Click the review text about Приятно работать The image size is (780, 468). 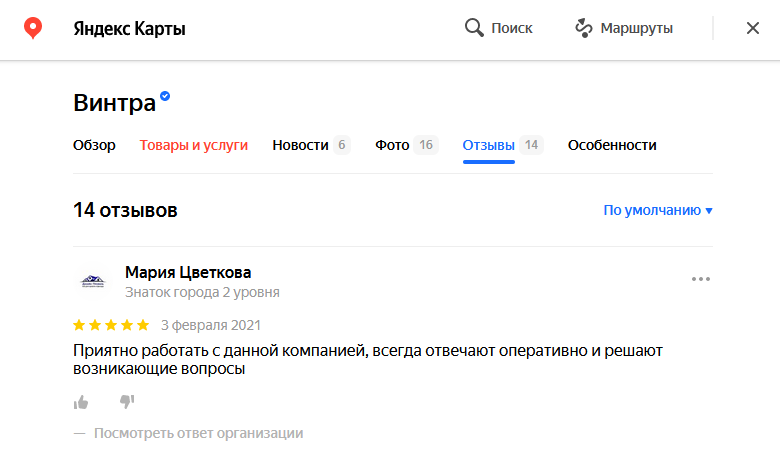point(368,360)
